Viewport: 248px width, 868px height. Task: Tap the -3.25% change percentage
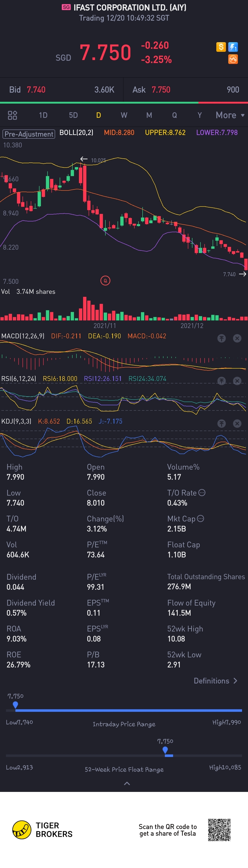pos(156,60)
